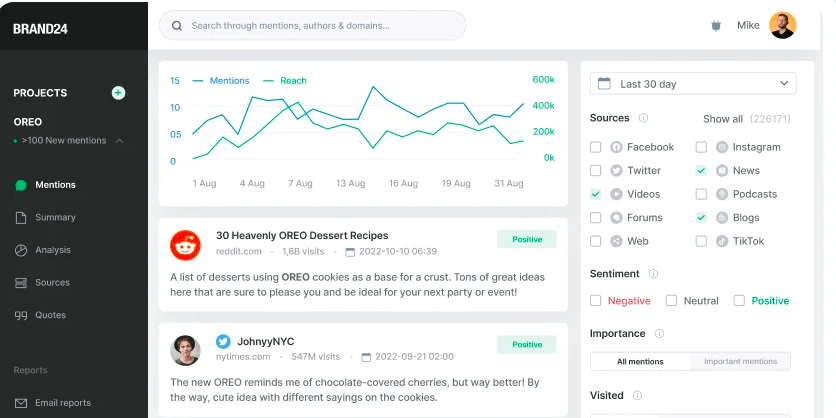Open the Summary sidebar item
The height and width of the screenshot is (418, 836).
55,217
